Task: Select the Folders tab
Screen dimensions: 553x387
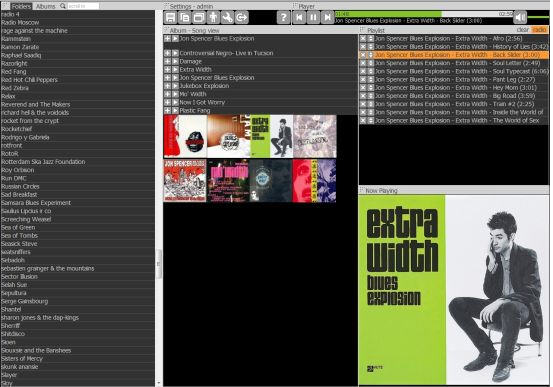Action: pos(21,6)
